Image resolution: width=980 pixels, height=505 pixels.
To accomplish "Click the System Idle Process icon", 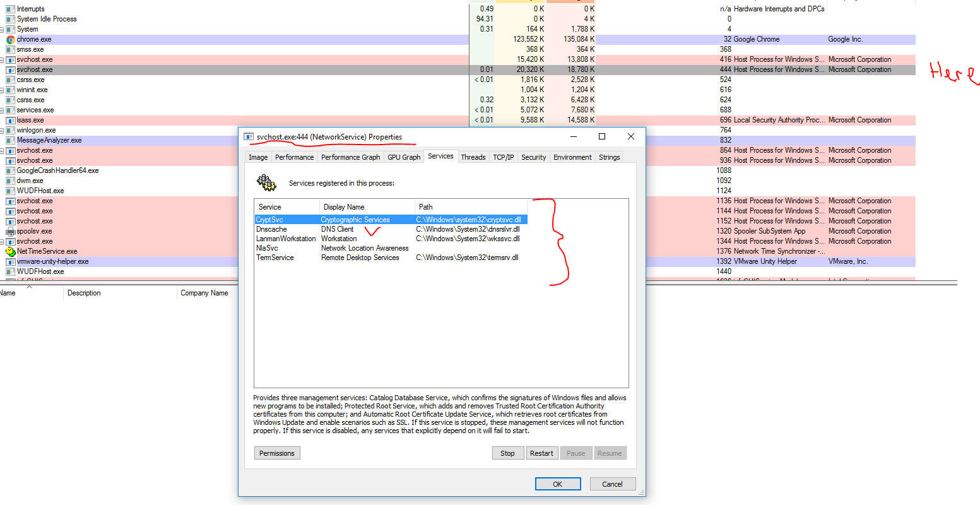I will pyautogui.click(x=11, y=19).
